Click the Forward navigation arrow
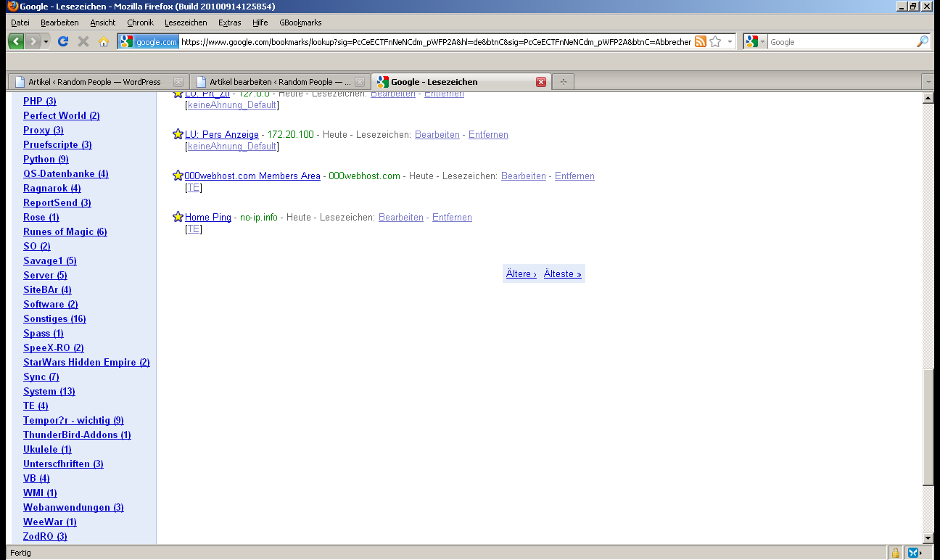Viewport: 940px width, 560px height. click(x=33, y=41)
